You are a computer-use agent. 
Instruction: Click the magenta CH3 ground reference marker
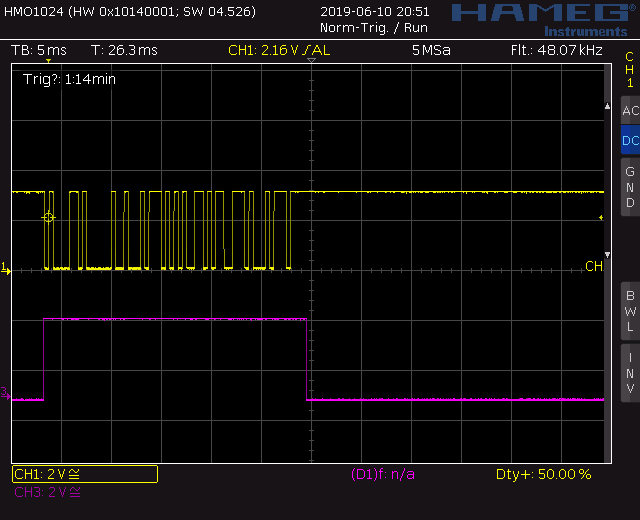(x=5, y=397)
